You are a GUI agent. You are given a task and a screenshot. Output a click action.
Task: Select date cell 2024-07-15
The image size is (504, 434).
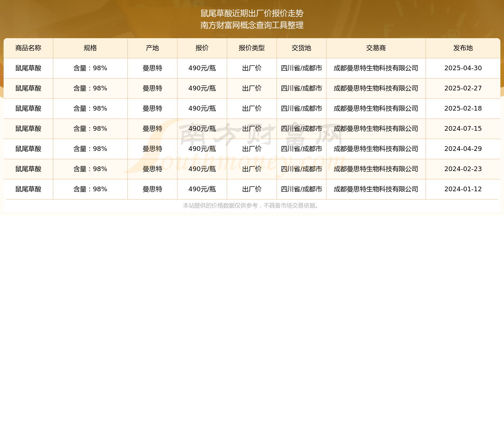463,129
